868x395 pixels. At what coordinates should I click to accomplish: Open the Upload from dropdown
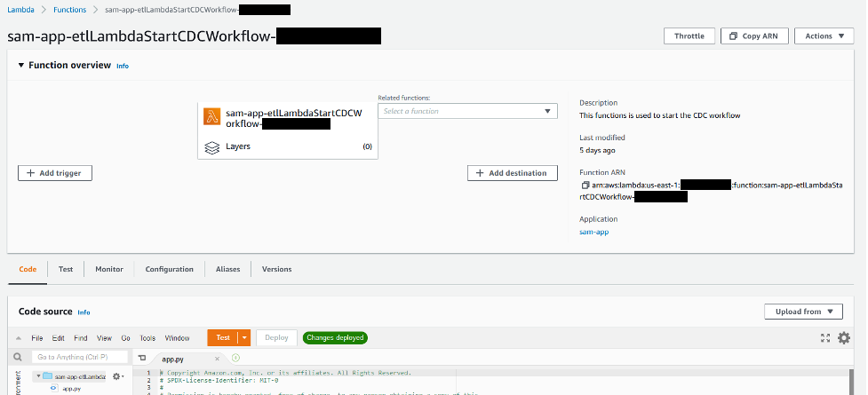click(x=804, y=312)
